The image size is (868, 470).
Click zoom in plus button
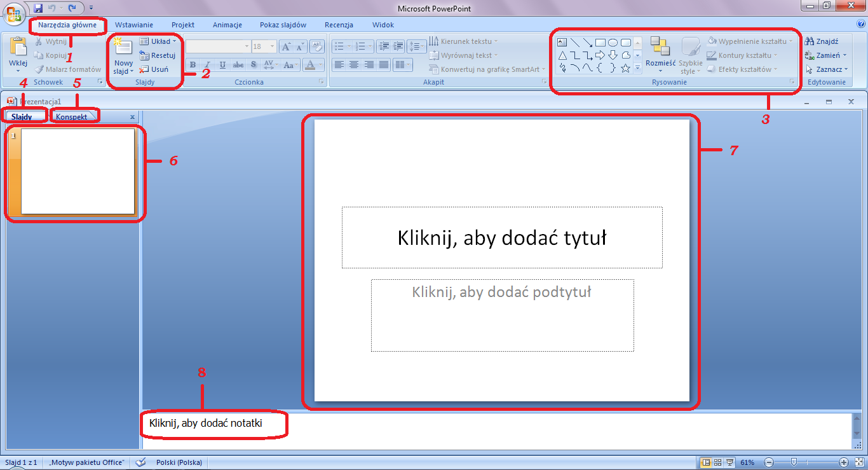click(844, 462)
